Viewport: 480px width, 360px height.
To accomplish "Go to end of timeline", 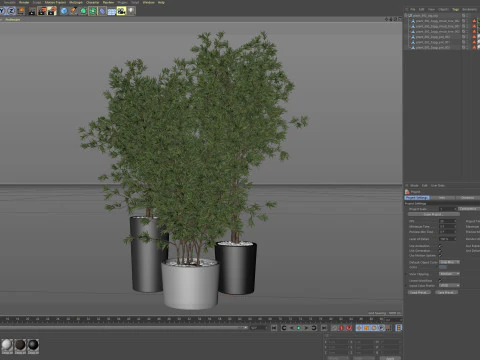I will tap(324, 328).
